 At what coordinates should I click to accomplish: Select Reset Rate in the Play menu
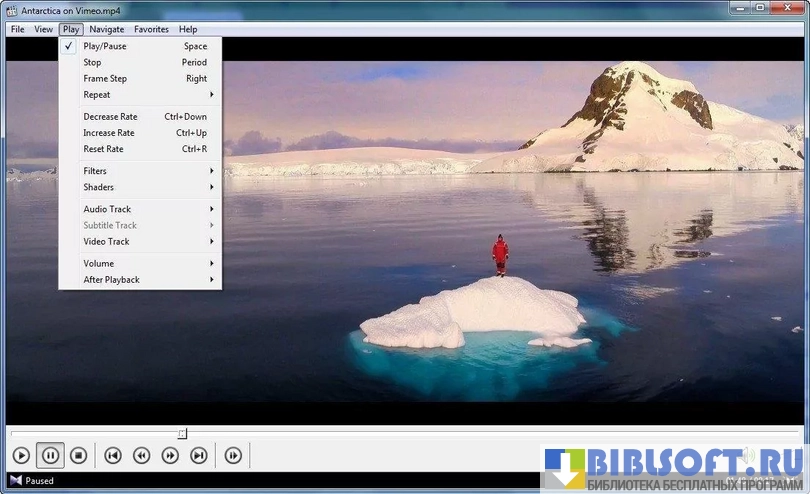pos(103,149)
